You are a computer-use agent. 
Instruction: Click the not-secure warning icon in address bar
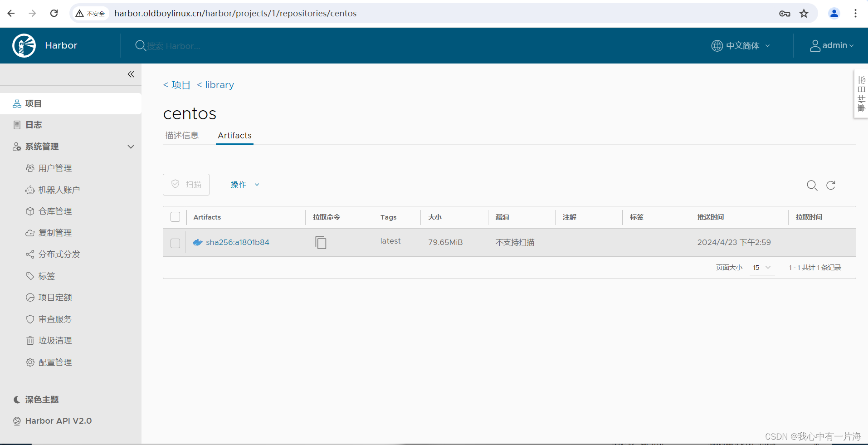coord(79,14)
